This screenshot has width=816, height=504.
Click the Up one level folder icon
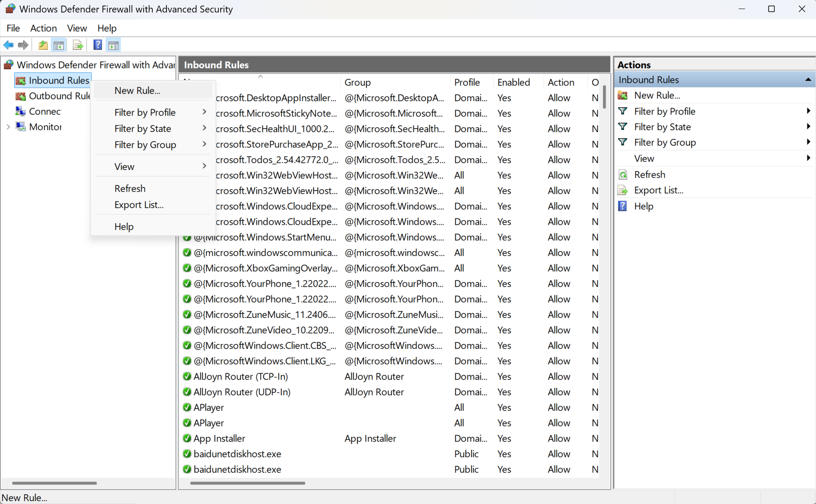pyautogui.click(x=43, y=45)
